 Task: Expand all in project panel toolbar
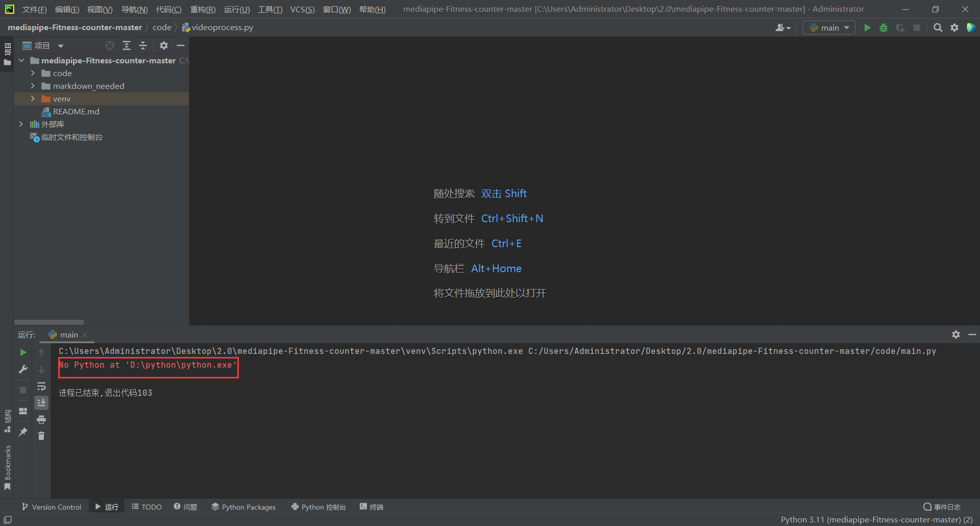(x=127, y=45)
